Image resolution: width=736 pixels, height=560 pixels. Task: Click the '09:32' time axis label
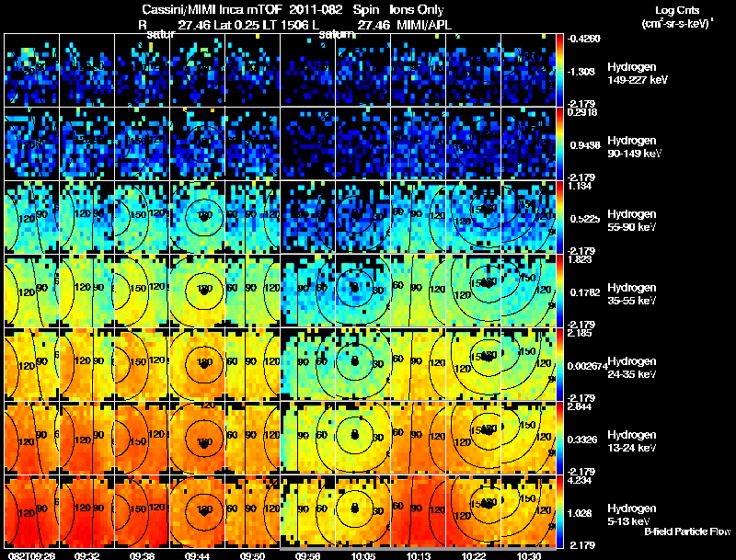pos(87,555)
